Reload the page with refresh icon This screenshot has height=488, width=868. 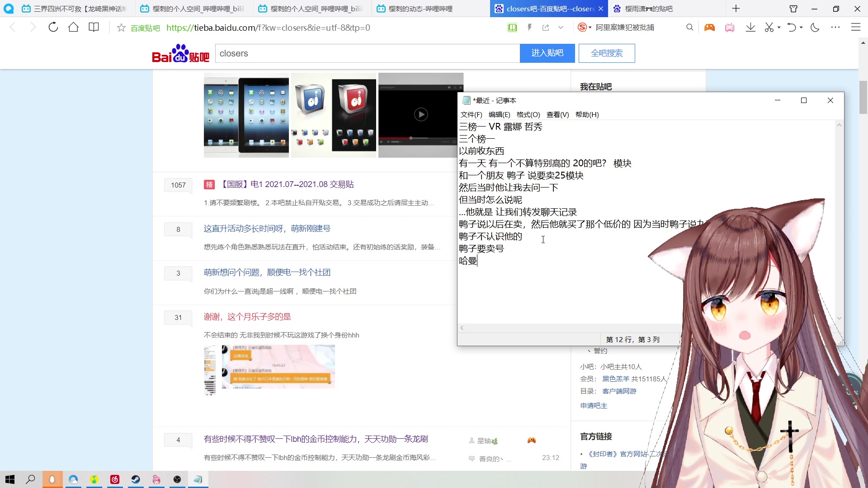click(53, 27)
